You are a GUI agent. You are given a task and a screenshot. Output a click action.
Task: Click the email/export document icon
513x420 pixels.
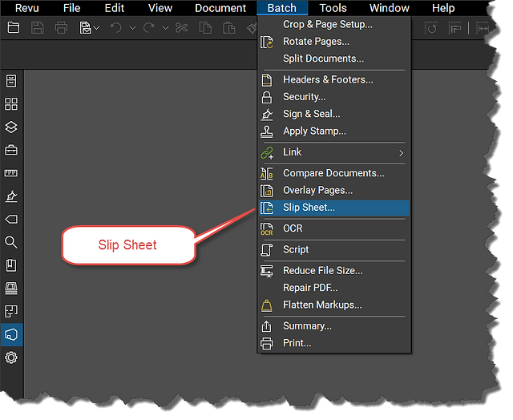click(x=85, y=28)
